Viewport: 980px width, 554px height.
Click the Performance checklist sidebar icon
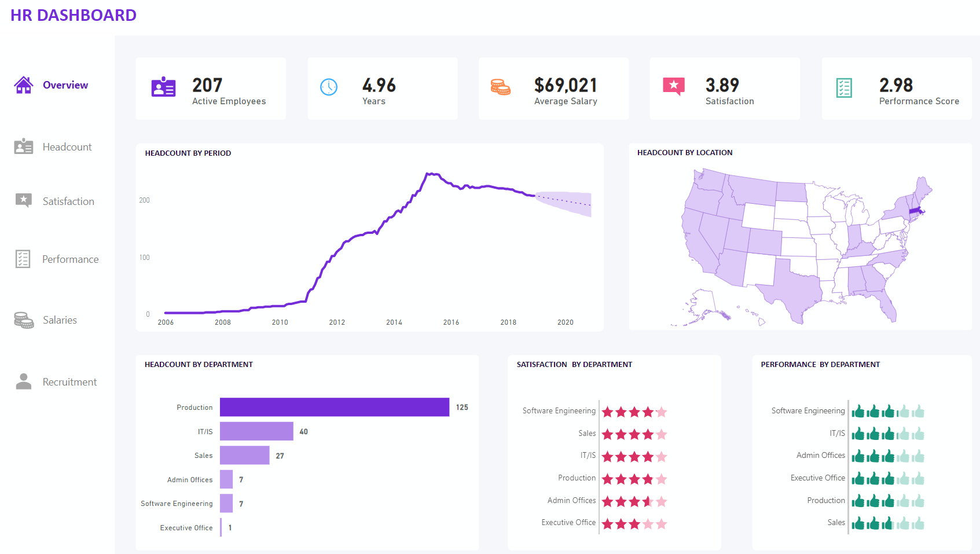(23, 259)
